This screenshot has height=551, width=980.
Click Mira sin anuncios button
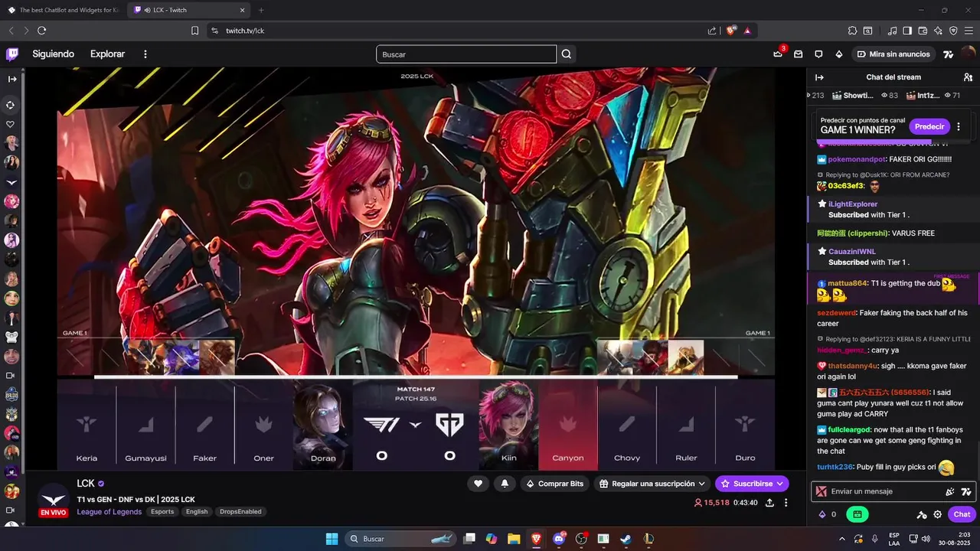(x=893, y=54)
